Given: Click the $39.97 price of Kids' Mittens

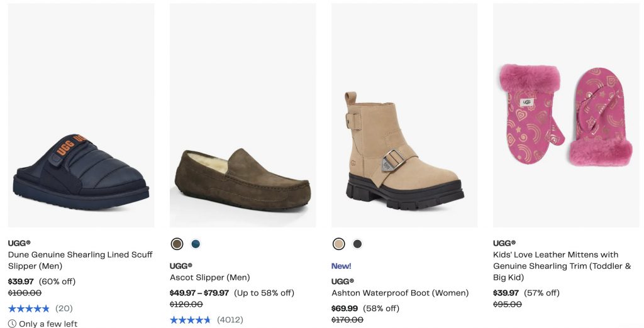Looking at the screenshot, I should coord(506,293).
